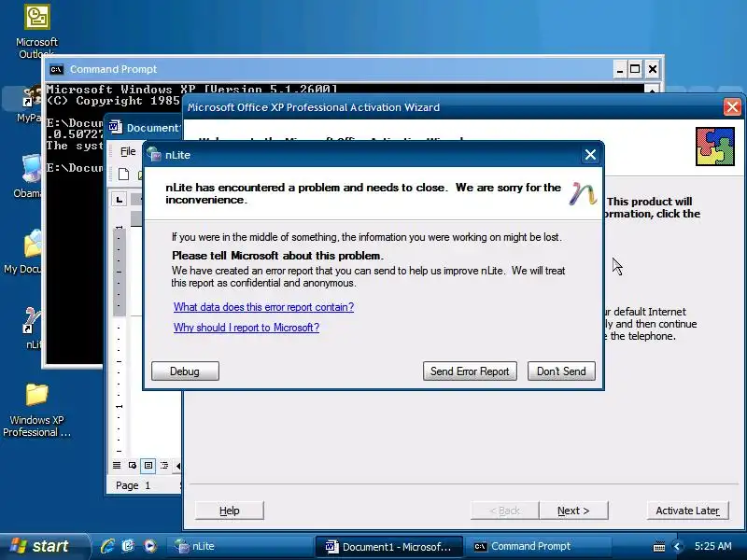This screenshot has width=747, height=560.
Task: Switch Word to Normal View
Action: [117, 465]
